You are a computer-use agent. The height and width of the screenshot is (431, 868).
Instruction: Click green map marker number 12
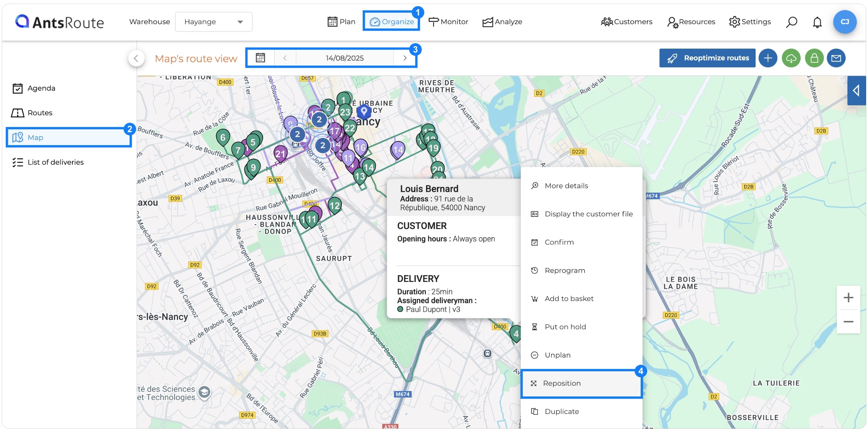click(x=335, y=205)
